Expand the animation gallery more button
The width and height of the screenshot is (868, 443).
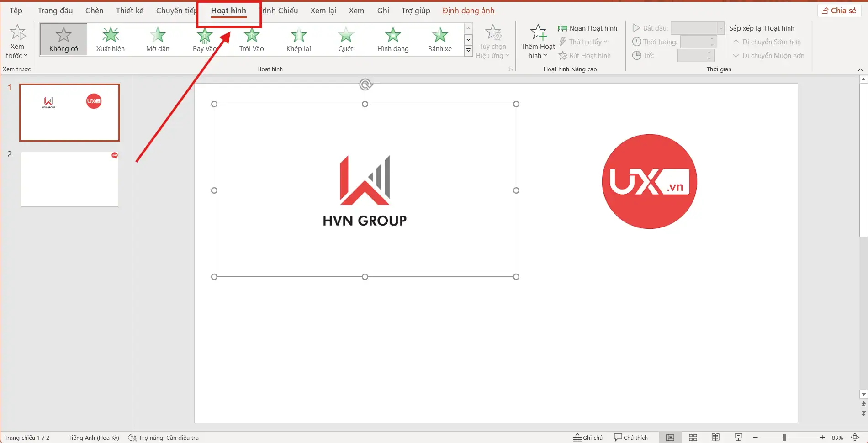[468, 51]
